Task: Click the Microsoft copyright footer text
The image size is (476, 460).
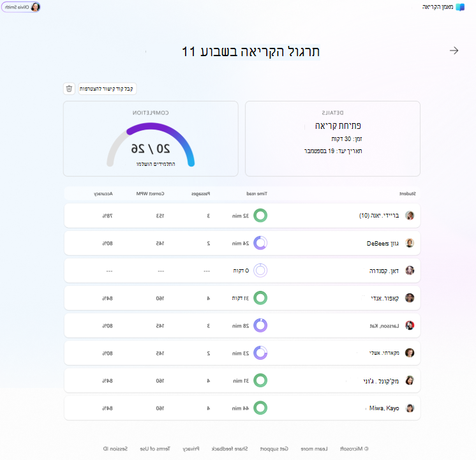Action: (x=354, y=449)
